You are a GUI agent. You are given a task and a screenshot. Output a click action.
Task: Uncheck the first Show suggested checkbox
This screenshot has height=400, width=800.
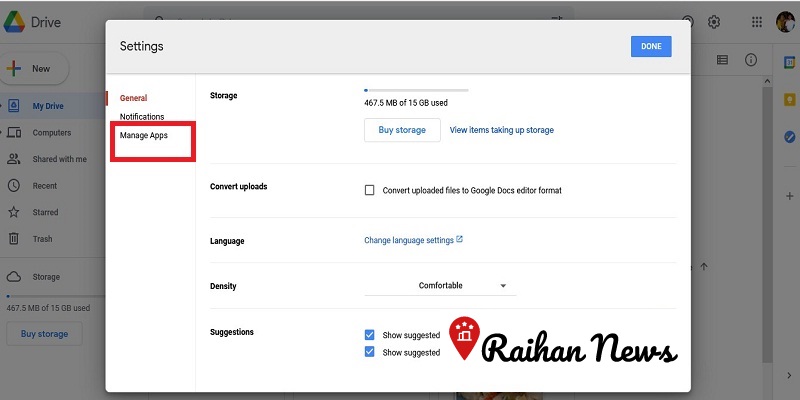click(369, 335)
